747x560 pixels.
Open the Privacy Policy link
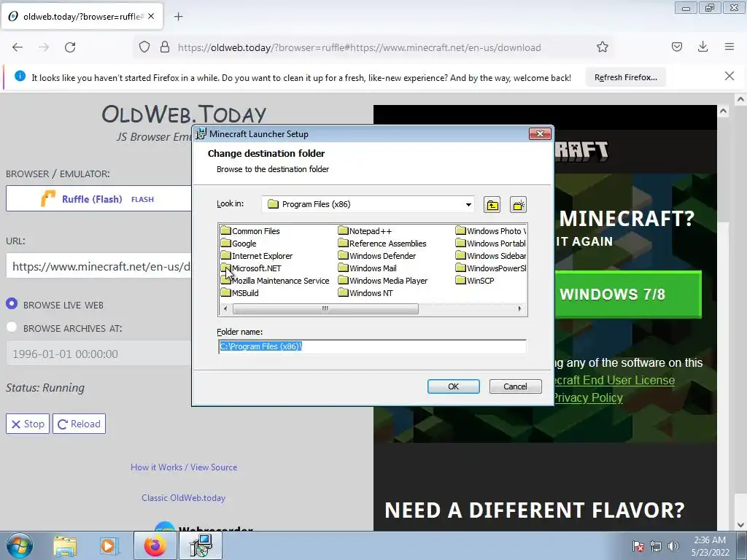tap(589, 397)
